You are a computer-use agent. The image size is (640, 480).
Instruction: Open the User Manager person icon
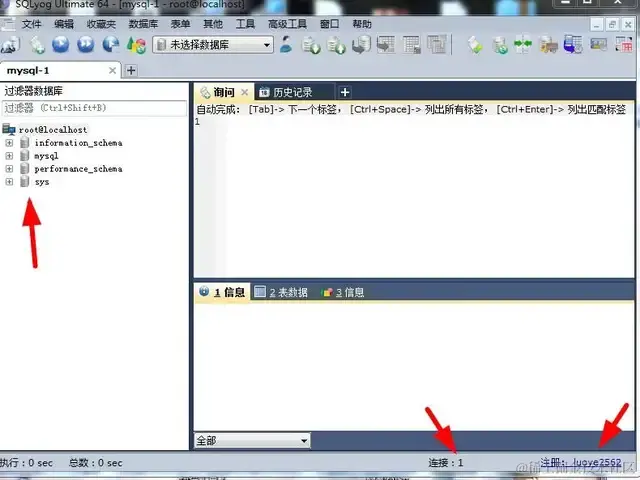[x=286, y=44]
